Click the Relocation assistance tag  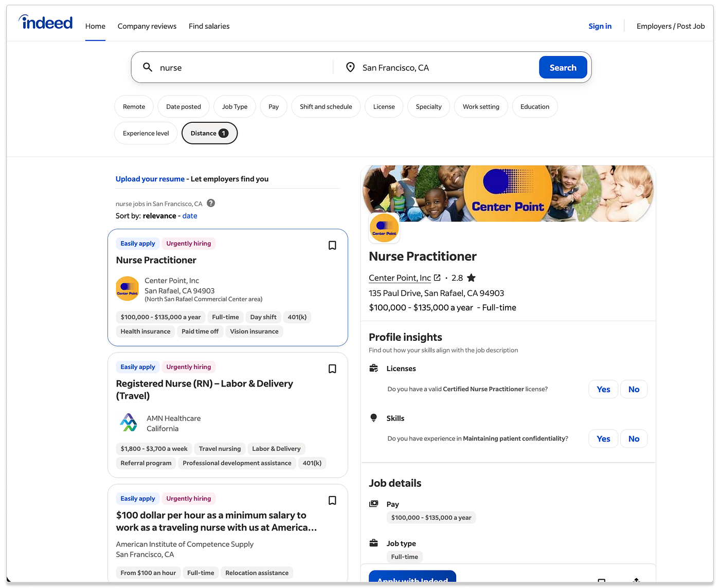pos(257,573)
